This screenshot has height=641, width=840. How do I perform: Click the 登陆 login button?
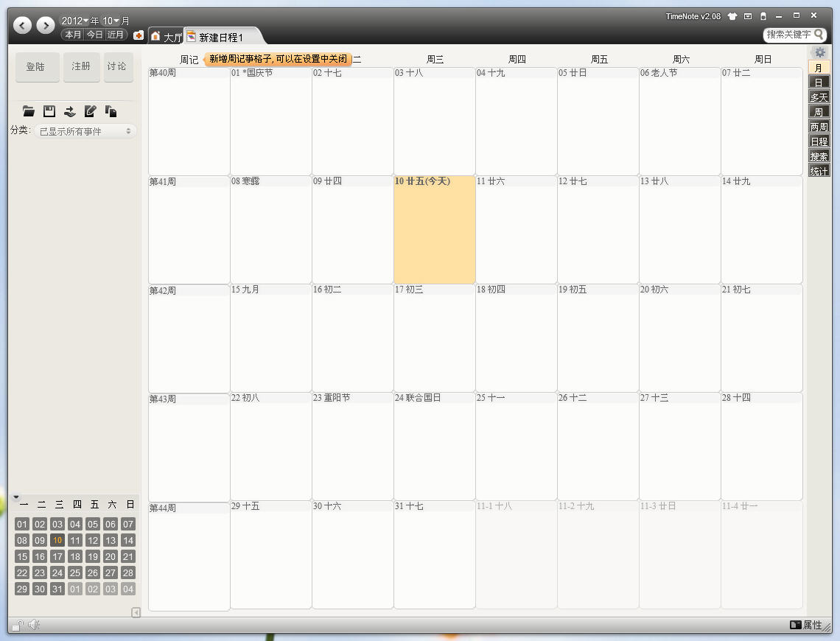37,67
